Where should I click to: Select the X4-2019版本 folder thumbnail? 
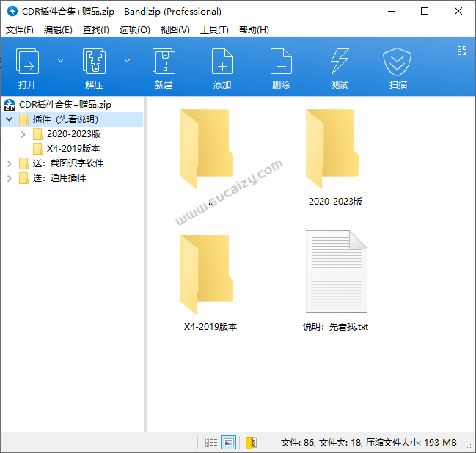coord(206,274)
